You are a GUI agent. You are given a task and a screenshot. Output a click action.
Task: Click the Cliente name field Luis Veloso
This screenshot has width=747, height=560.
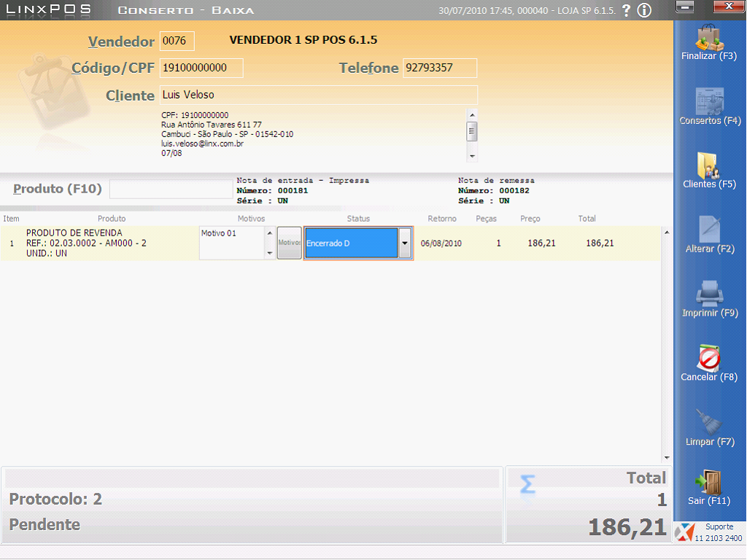(x=319, y=95)
